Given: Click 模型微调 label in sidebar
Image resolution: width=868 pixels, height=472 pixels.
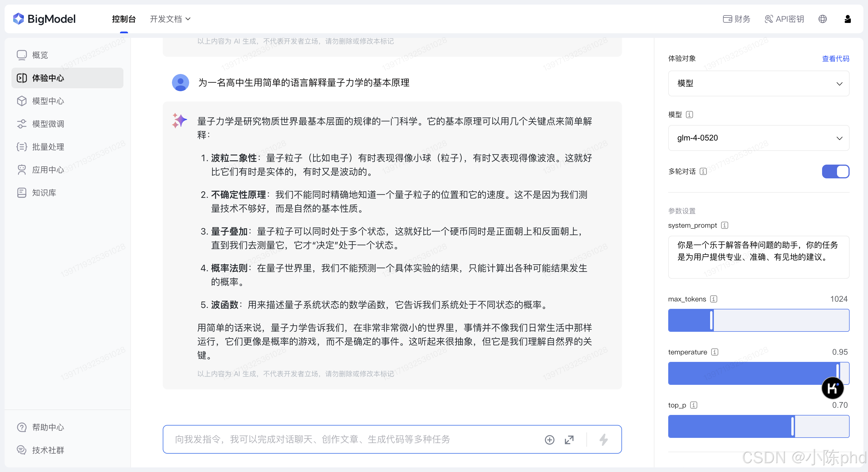Looking at the screenshot, I should tap(48, 124).
